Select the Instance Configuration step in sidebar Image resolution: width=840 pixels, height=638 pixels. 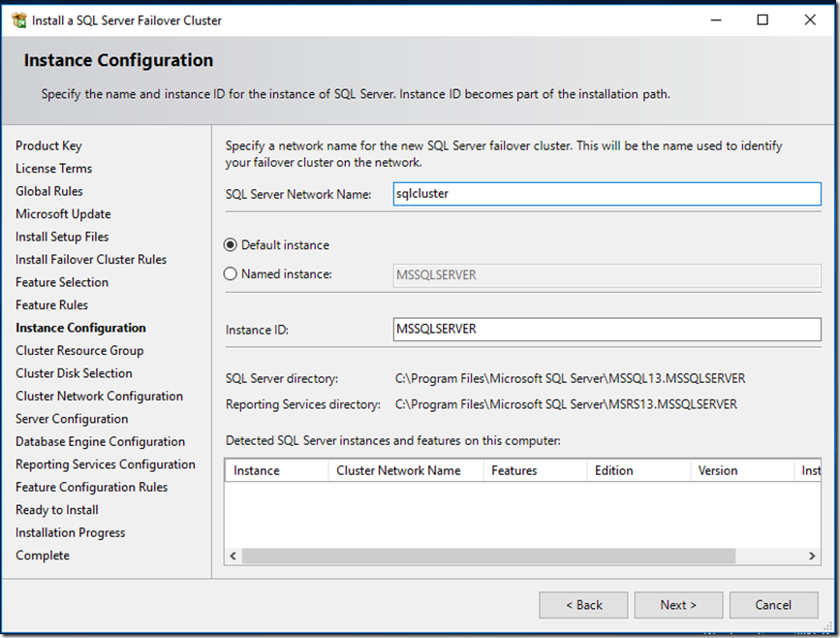coord(80,328)
